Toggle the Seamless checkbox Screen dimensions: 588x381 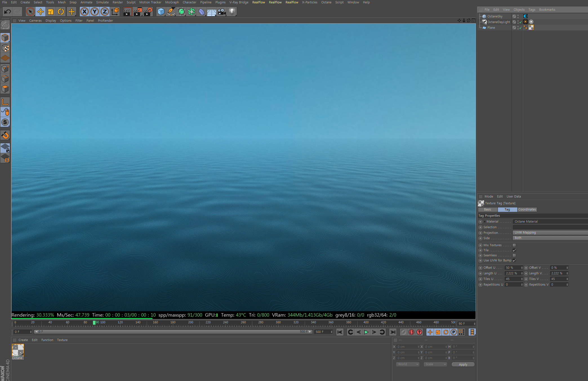click(514, 255)
